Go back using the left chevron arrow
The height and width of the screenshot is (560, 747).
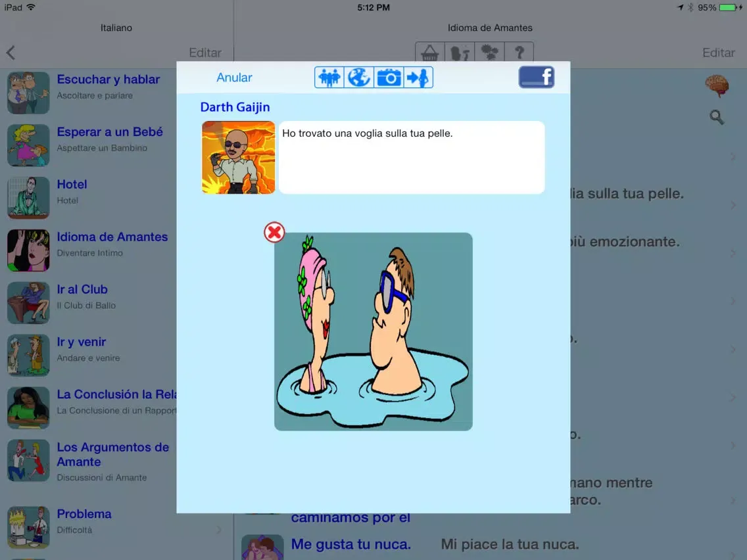[11, 53]
